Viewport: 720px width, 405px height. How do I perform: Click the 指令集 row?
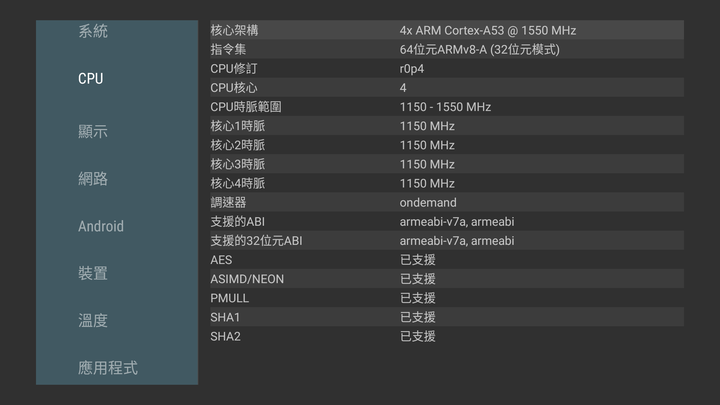click(x=447, y=49)
